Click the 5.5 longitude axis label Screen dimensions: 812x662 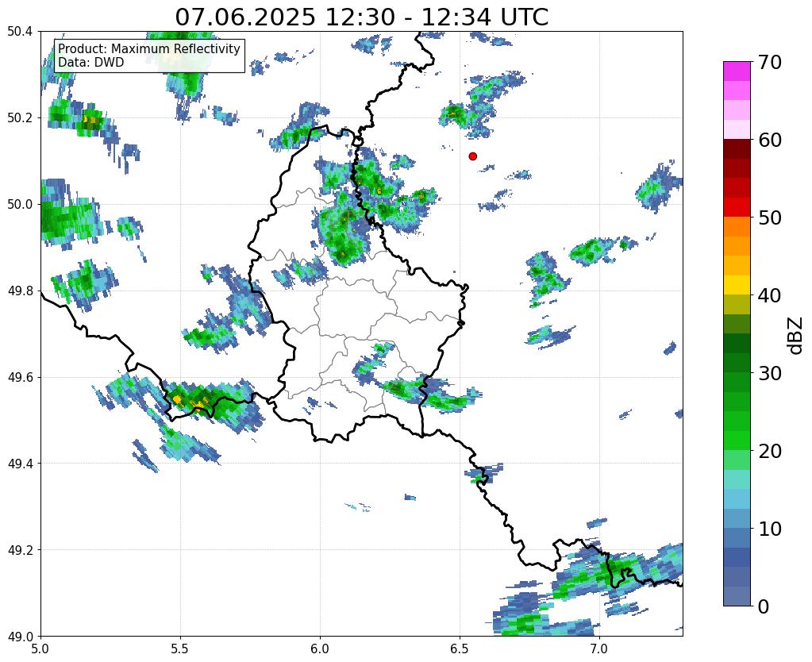click(180, 649)
